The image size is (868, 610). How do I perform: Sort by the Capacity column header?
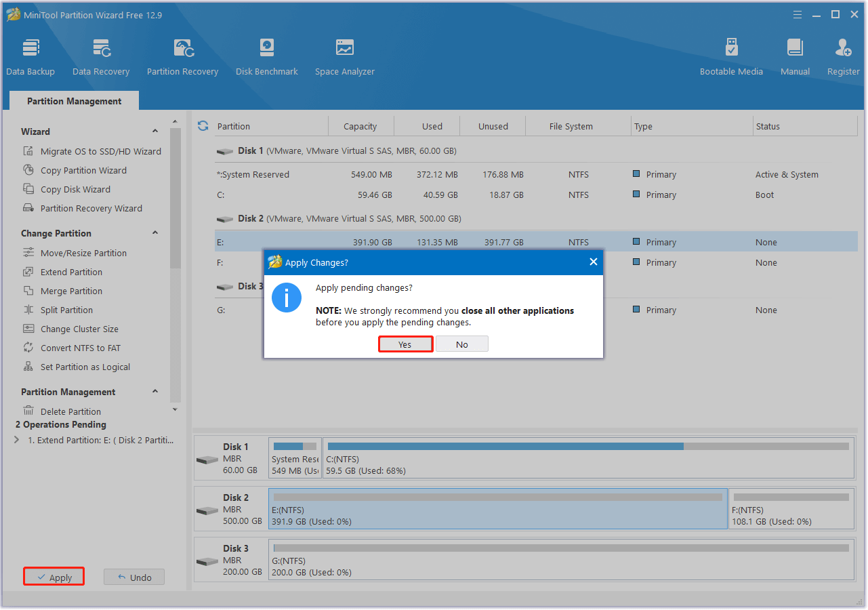point(360,126)
